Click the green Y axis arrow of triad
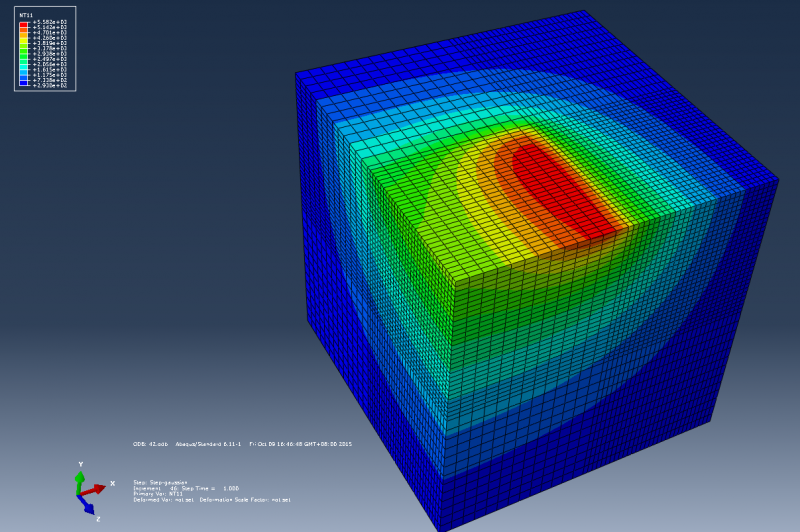This screenshot has width=800, height=532. [x=80, y=483]
